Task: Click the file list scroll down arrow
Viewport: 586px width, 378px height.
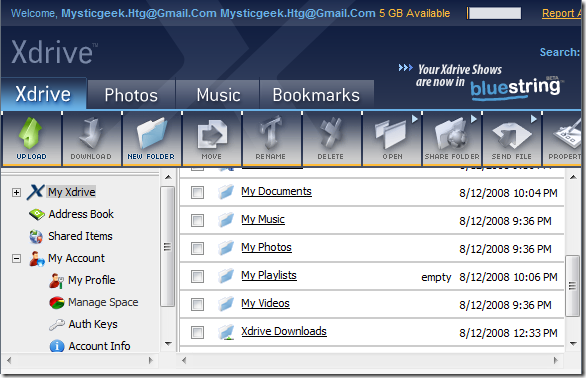Action: click(x=573, y=343)
